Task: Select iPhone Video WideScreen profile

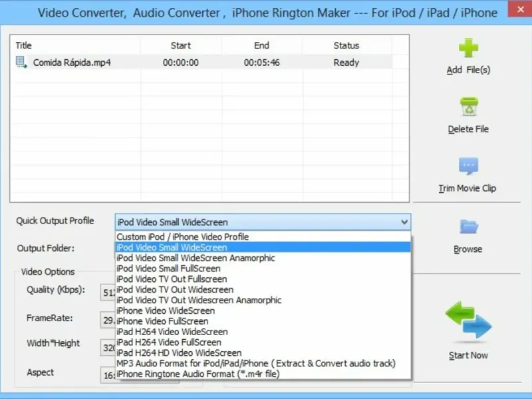Action: pos(263,311)
